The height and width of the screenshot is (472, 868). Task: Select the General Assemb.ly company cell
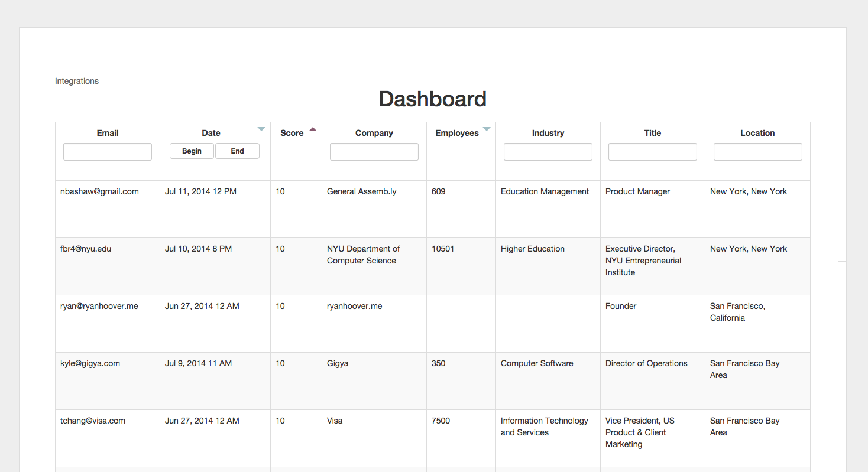pos(361,191)
